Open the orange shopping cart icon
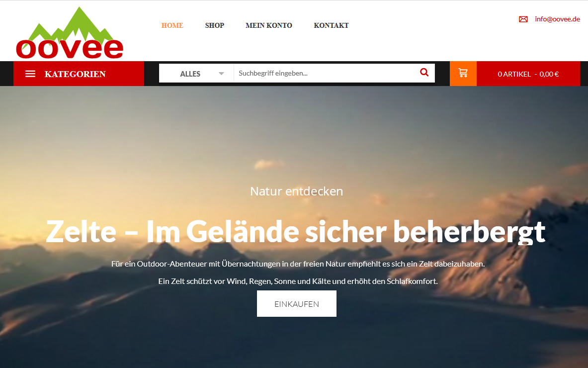Viewport: 588px width, 368px height. (463, 74)
